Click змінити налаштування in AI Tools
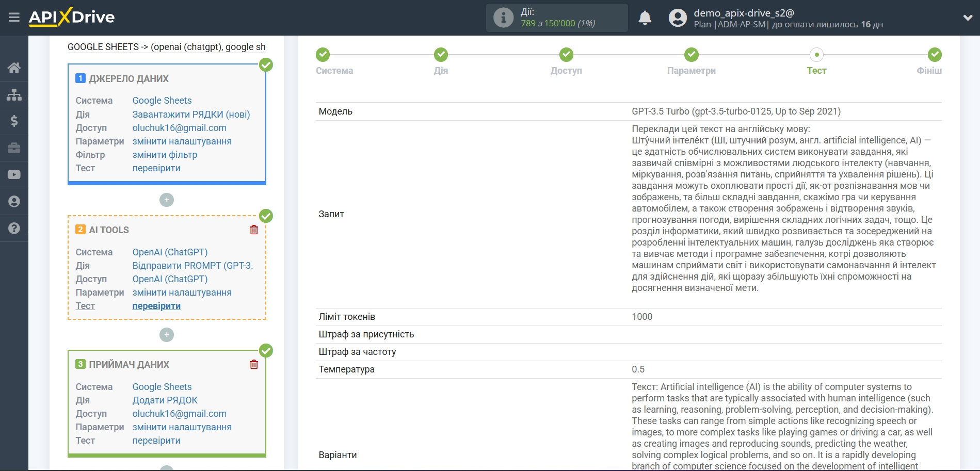 pos(182,293)
